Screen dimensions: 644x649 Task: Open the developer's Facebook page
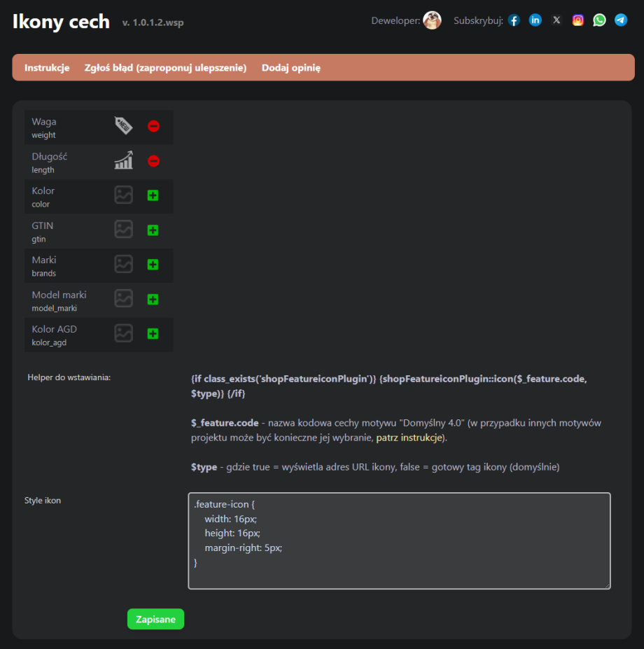click(514, 20)
